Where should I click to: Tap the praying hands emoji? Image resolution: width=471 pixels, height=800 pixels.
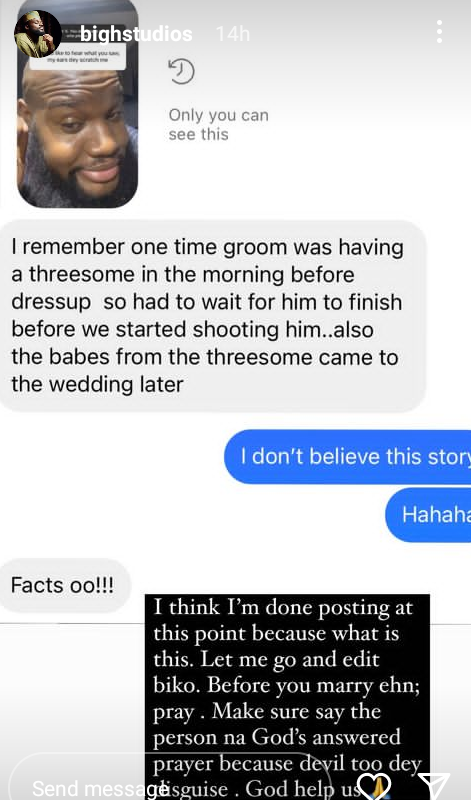tap(380, 789)
